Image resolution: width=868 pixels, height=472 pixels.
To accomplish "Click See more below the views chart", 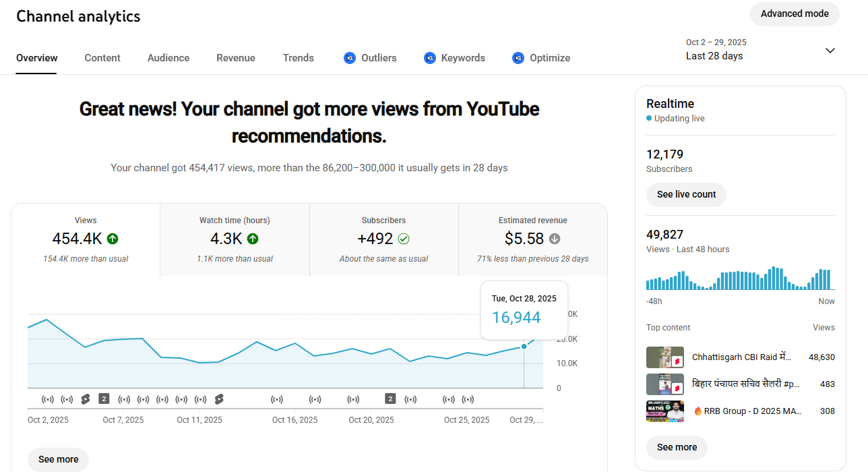I will tap(58, 460).
